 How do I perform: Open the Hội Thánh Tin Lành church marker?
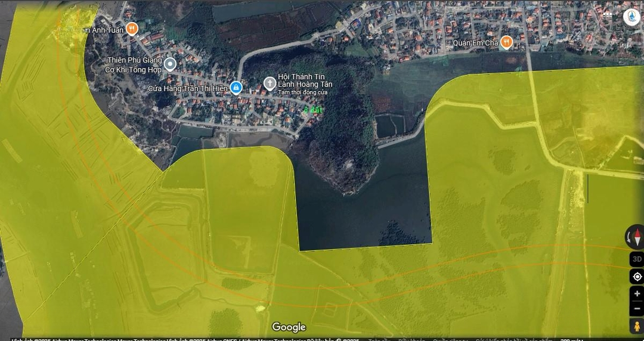[x=270, y=84]
